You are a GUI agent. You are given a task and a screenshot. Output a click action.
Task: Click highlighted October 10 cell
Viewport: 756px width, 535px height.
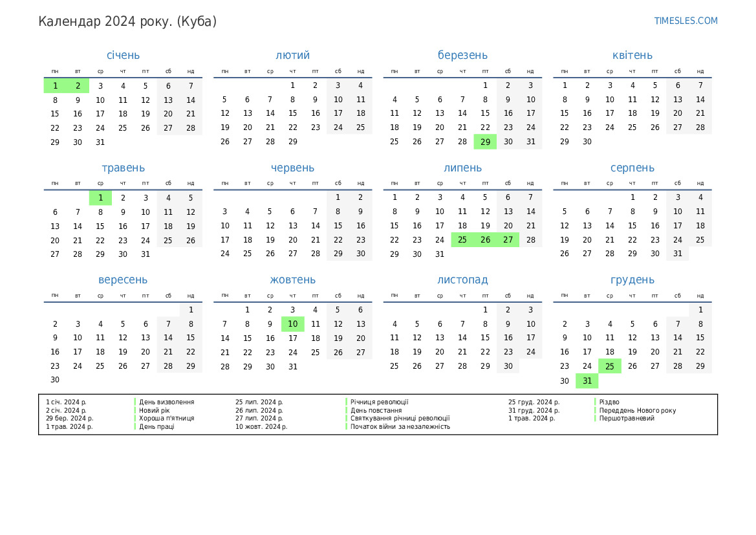coord(293,323)
